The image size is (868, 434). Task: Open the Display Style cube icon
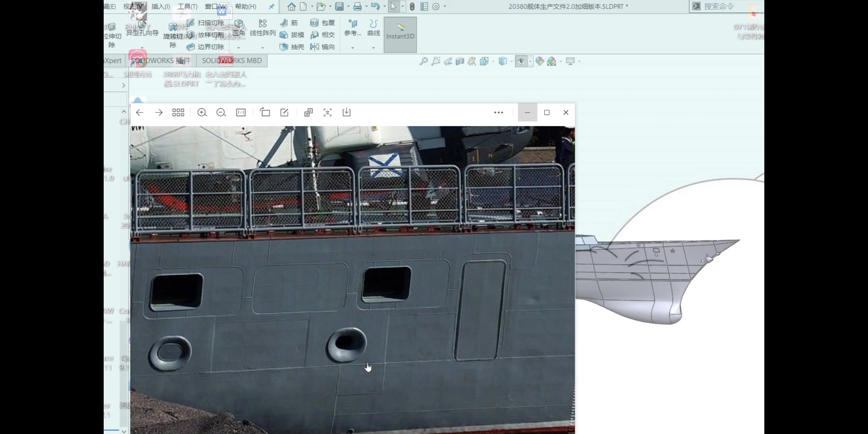pos(503,61)
